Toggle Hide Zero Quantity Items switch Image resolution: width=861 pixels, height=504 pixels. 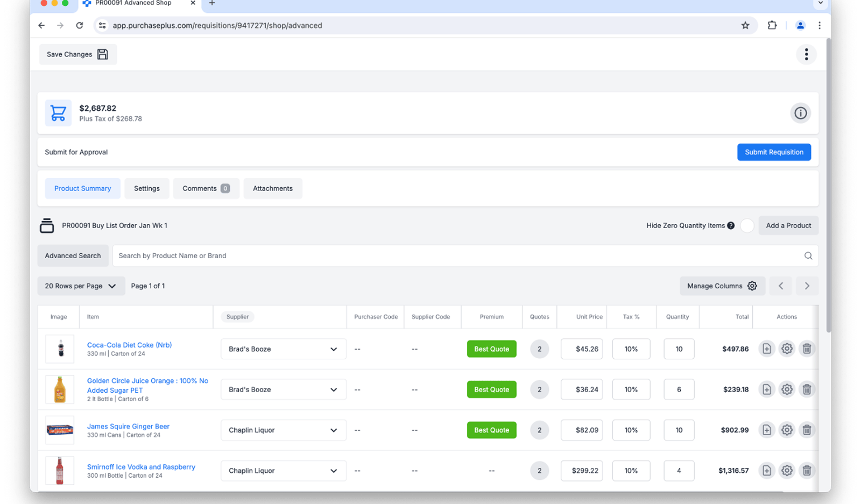point(747,225)
